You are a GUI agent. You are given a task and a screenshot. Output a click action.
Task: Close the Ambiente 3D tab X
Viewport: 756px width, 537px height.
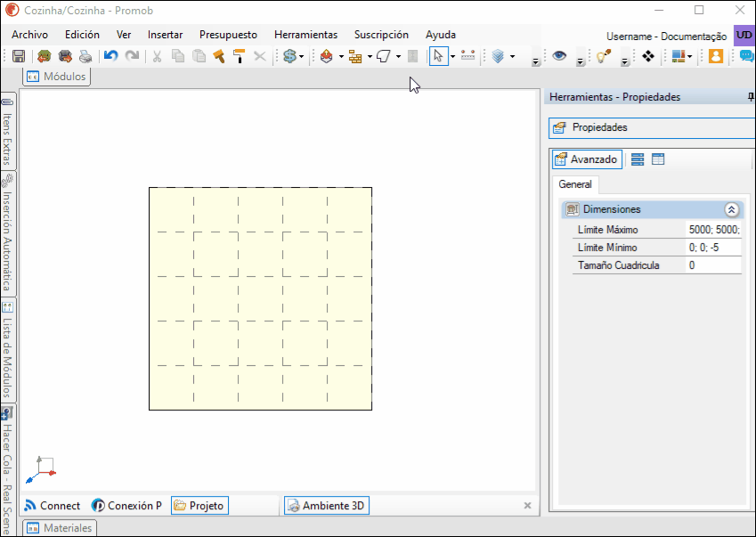(x=527, y=506)
